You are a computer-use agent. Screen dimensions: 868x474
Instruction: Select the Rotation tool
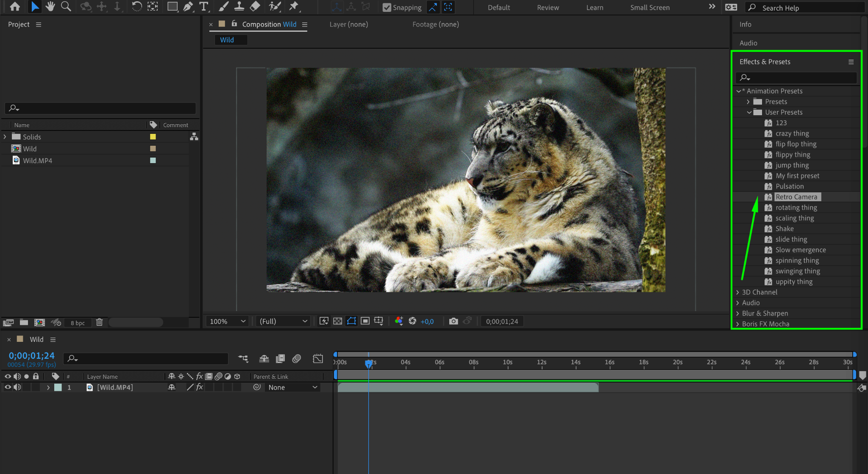click(x=136, y=6)
